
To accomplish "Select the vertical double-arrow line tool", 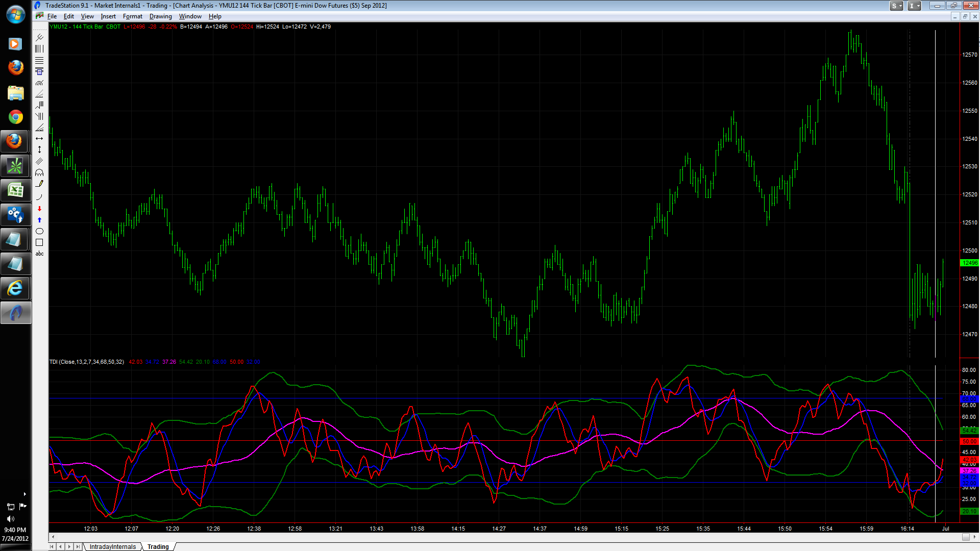I will point(39,149).
